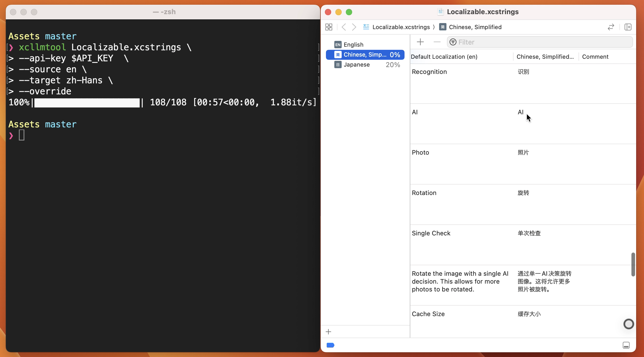Click the navigate back arrow icon
The image size is (644, 357).
point(343,27)
